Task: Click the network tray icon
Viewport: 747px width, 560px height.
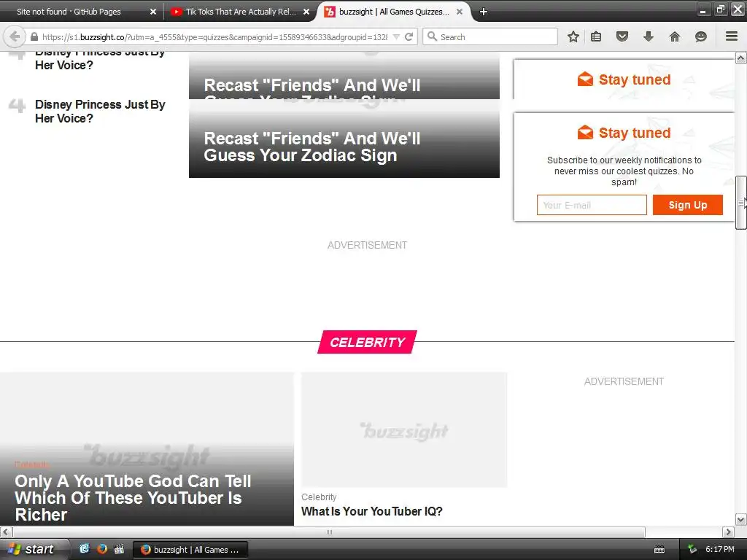Action: coord(692,549)
